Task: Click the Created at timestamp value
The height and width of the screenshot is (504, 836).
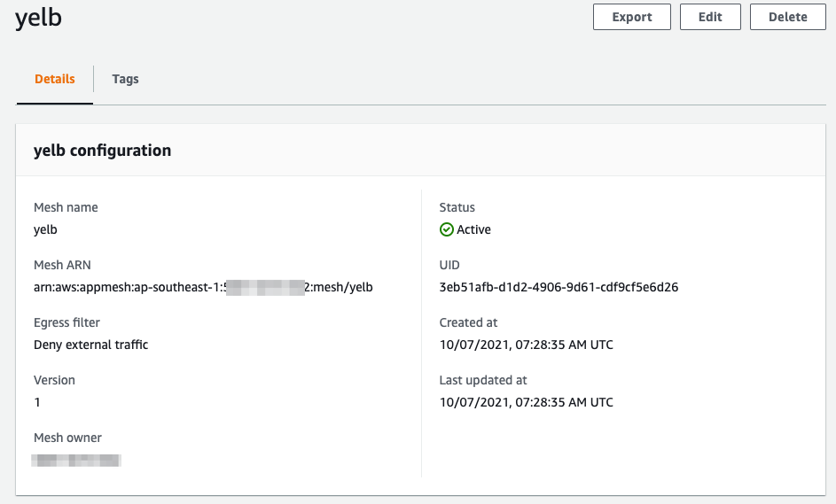Action: [526, 345]
